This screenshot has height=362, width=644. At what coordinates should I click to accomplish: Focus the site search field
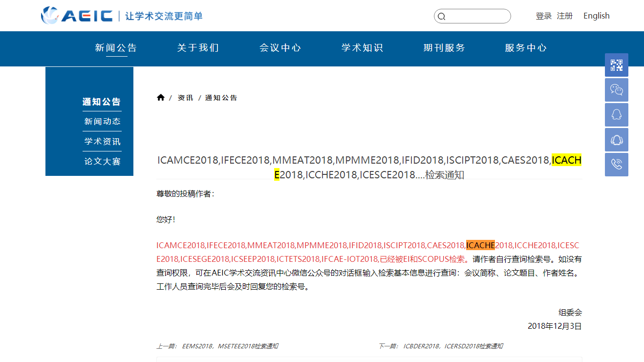[x=472, y=16]
